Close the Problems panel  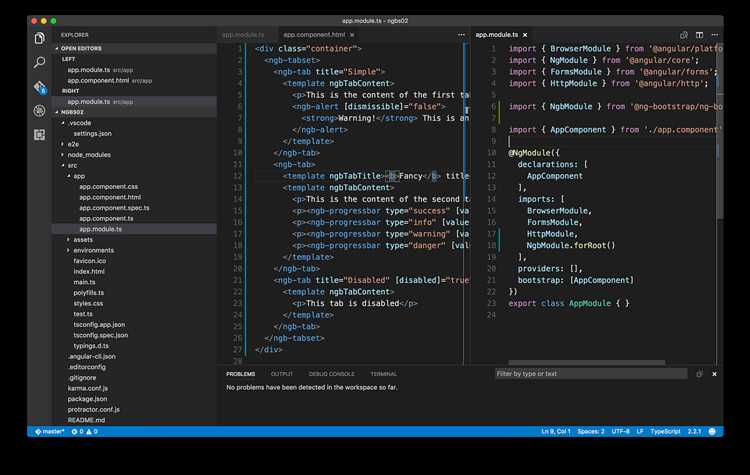[x=715, y=374]
